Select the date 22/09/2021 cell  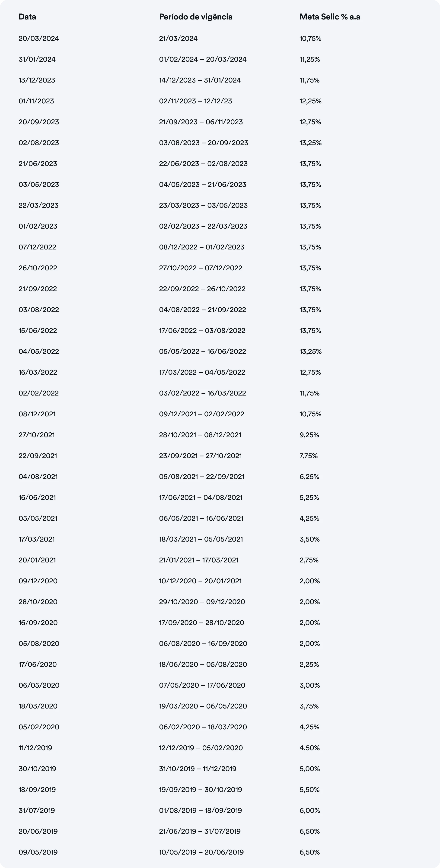point(38,456)
